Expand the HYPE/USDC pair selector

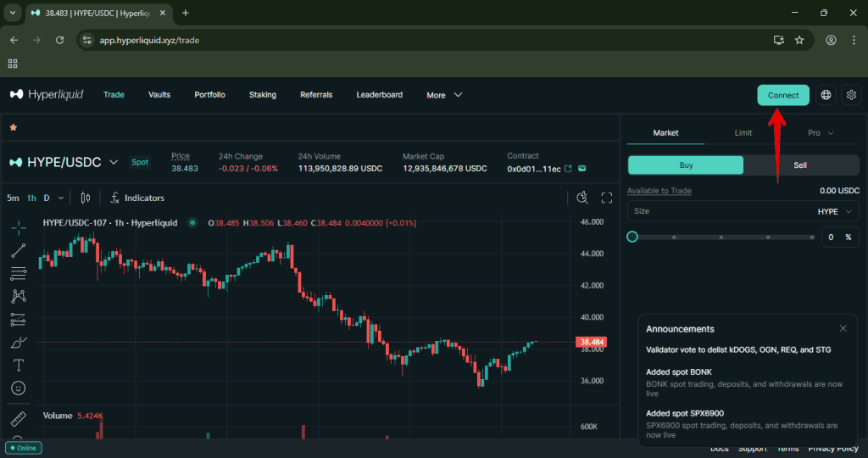point(114,162)
